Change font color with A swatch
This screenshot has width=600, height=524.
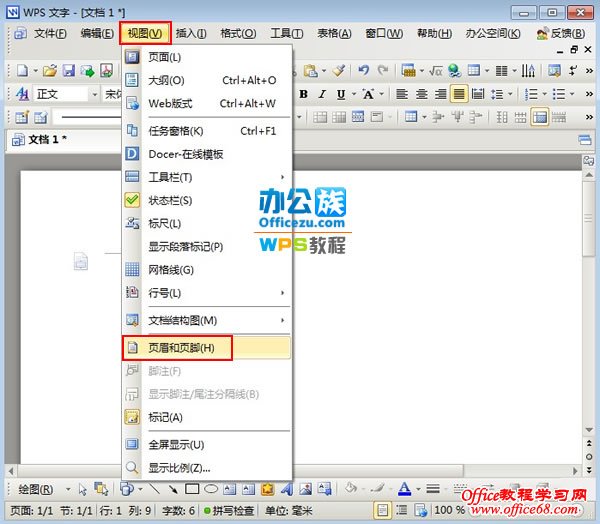[x=404, y=489]
